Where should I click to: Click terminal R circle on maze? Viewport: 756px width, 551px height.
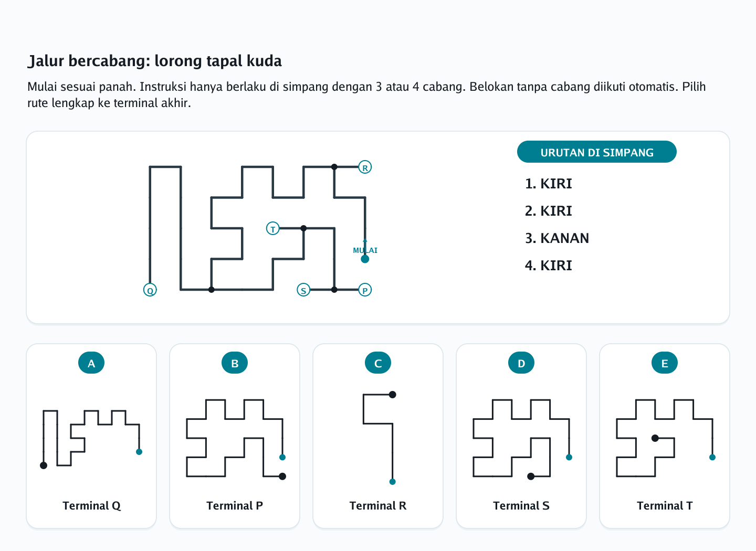point(365,167)
